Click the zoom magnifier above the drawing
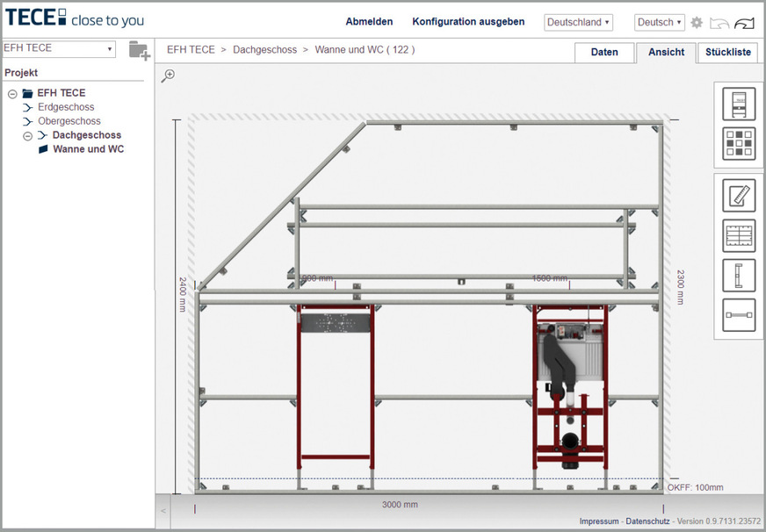Viewport: 766px width, 532px height. tap(168, 76)
